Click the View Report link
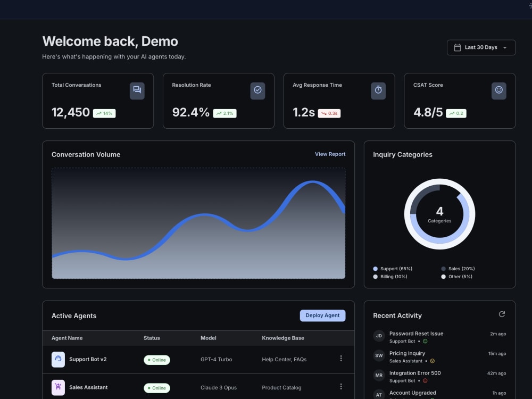This screenshot has width=532, height=399. tap(330, 154)
